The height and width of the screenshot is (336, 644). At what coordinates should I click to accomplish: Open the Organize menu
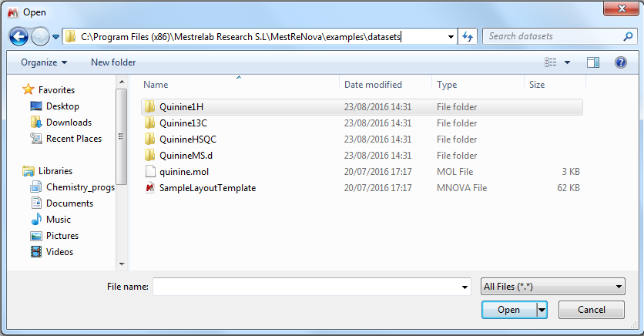click(x=44, y=62)
